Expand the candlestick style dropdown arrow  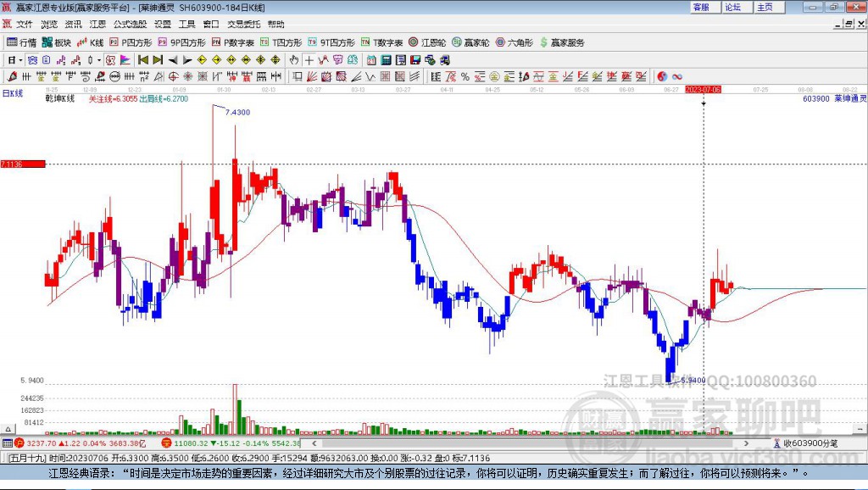(x=99, y=60)
